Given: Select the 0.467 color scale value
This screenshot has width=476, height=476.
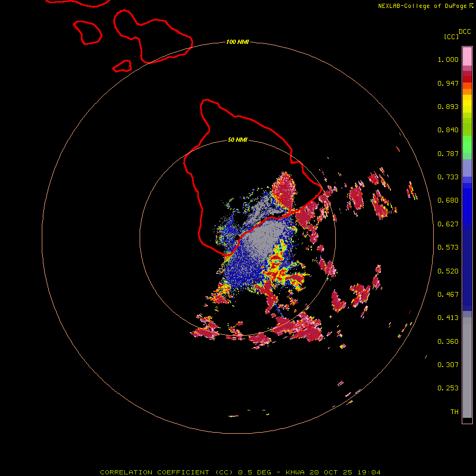Looking at the screenshot, I should click(x=448, y=295).
